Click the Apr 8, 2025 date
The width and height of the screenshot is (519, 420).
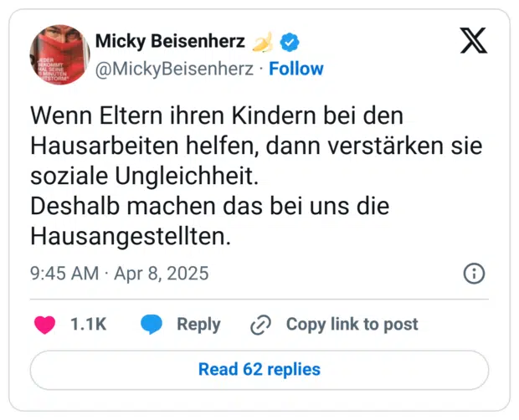point(162,274)
